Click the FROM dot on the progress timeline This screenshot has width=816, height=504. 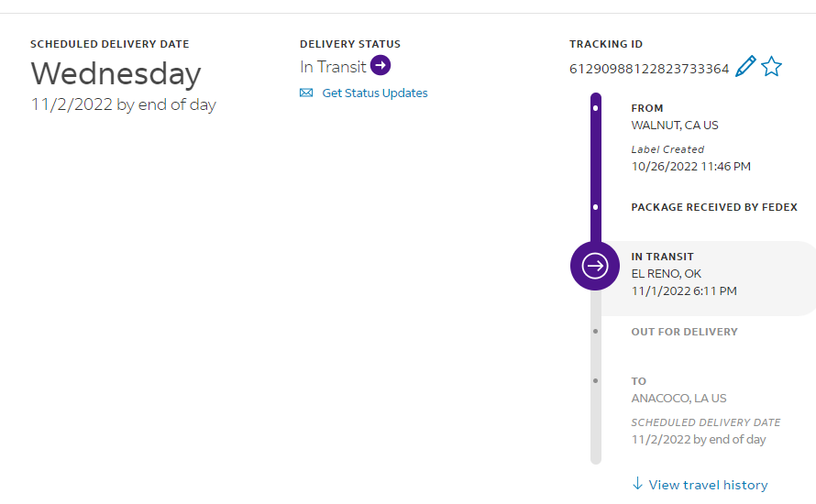pyautogui.click(x=596, y=108)
